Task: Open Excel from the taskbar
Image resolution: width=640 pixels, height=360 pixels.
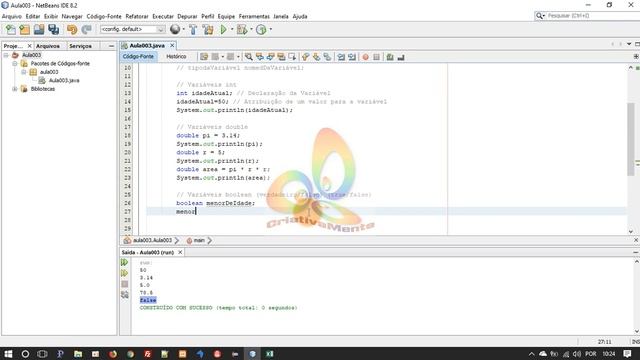Action: (270, 354)
